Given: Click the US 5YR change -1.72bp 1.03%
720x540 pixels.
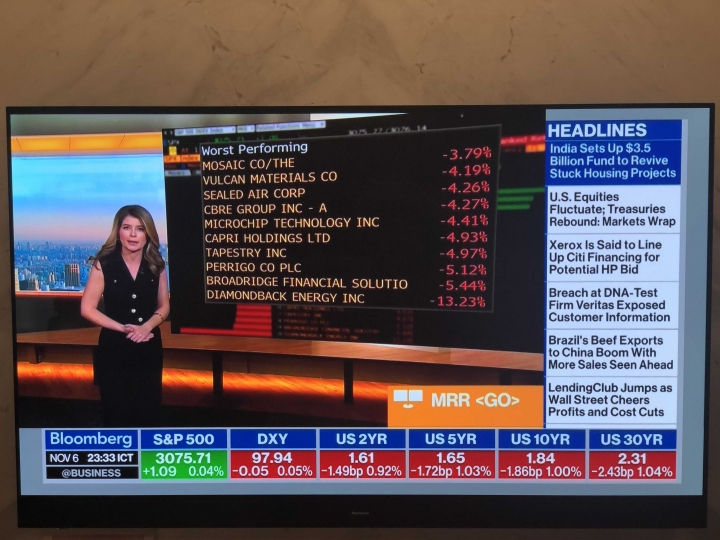Looking at the screenshot, I should [x=451, y=472].
